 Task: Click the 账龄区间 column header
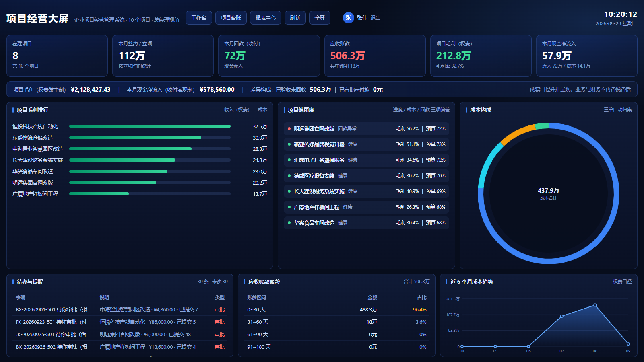(x=256, y=298)
